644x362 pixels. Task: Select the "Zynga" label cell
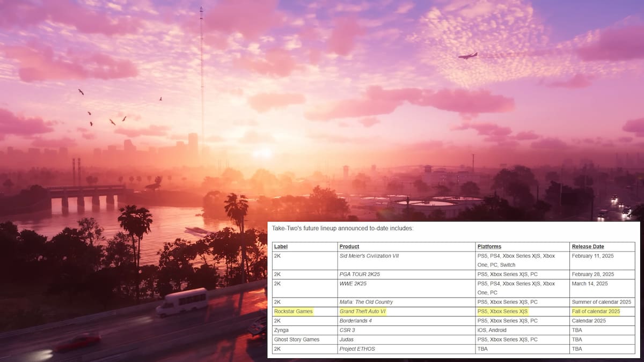coord(282,330)
